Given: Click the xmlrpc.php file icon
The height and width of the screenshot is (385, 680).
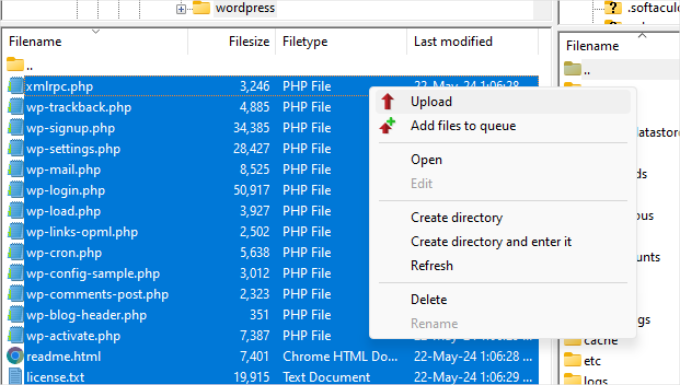Looking at the screenshot, I should [16, 86].
